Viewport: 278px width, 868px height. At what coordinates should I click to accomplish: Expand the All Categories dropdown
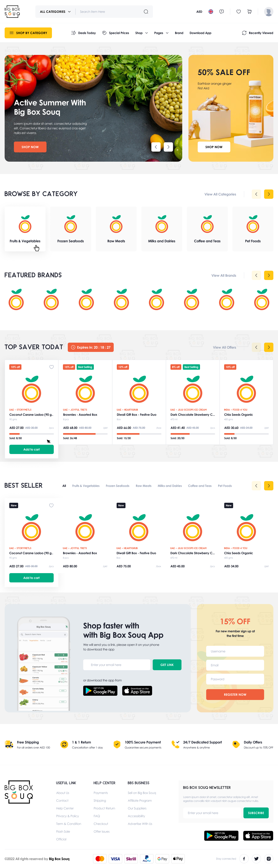coord(55,12)
